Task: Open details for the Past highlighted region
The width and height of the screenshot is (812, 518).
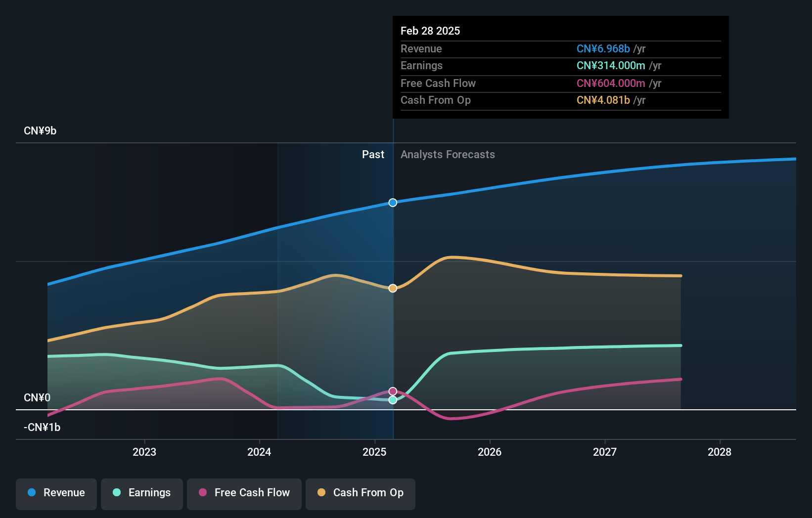Action: tap(373, 154)
